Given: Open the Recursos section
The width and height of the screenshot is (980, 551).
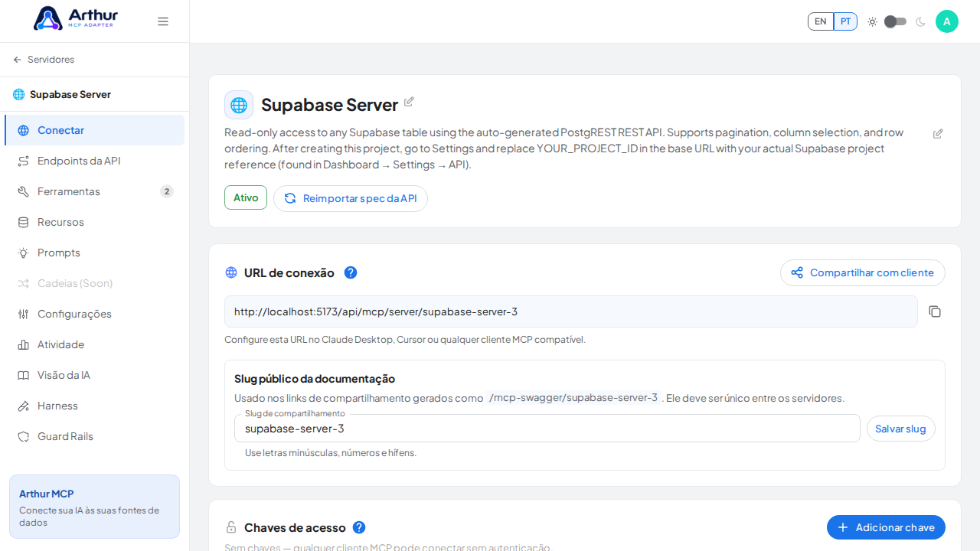Looking at the screenshot, I should point(95,222).
